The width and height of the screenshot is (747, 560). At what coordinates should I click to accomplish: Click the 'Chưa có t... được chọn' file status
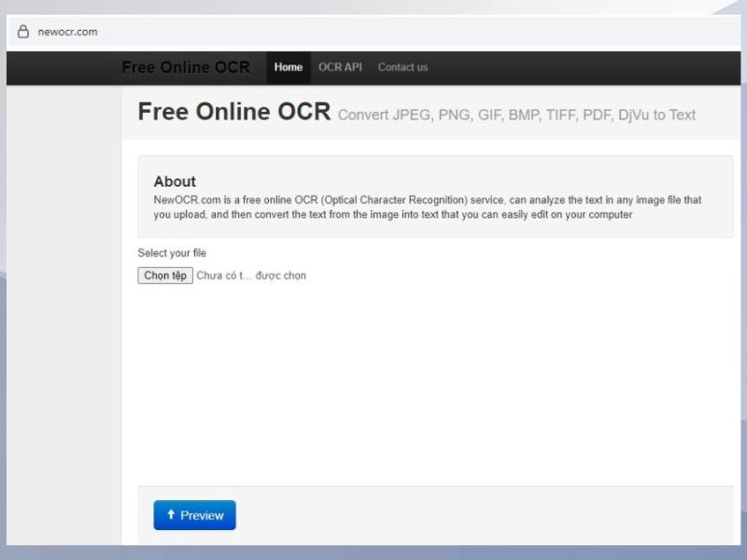pos(250,275)
